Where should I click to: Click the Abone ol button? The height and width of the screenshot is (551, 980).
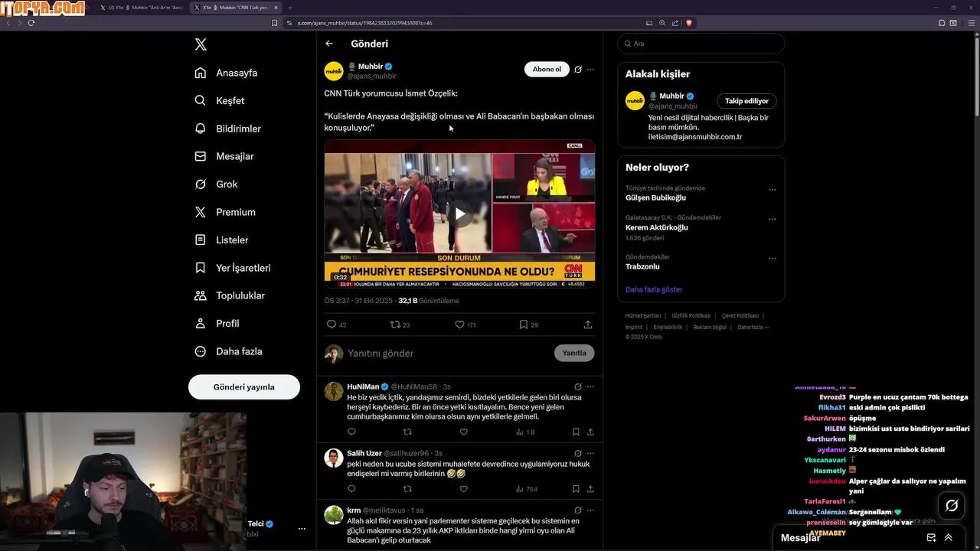[x=547, y=69]
